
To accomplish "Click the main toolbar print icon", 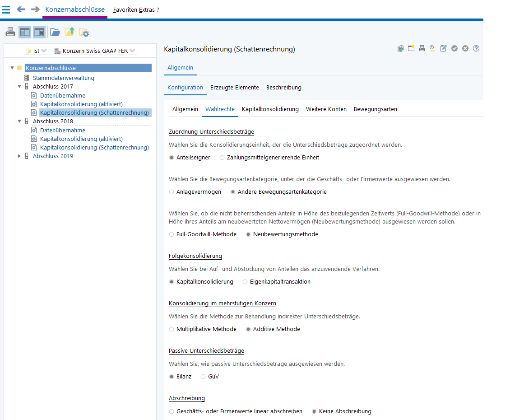I will point(10,32).
